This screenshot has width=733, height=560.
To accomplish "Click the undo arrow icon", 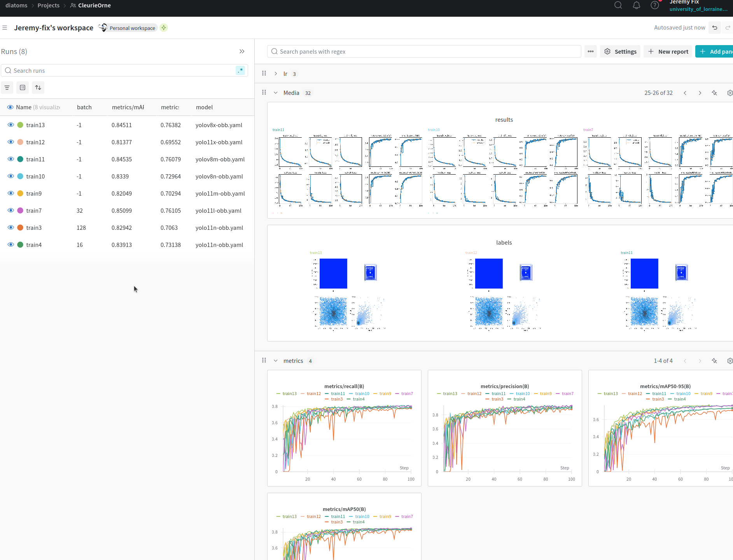I will tap(715, 28).
